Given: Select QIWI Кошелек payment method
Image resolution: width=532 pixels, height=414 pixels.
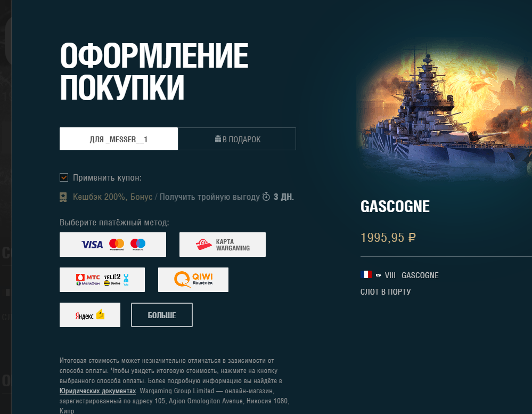Looking at the screenshot, I should coord(193,280).
